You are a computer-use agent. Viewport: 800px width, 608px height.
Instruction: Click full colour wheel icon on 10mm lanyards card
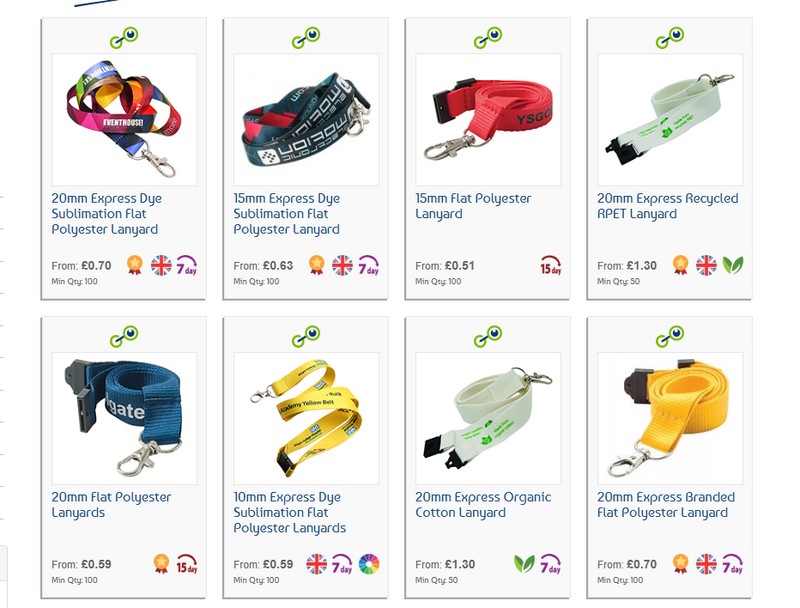click(x=369, y=564)
